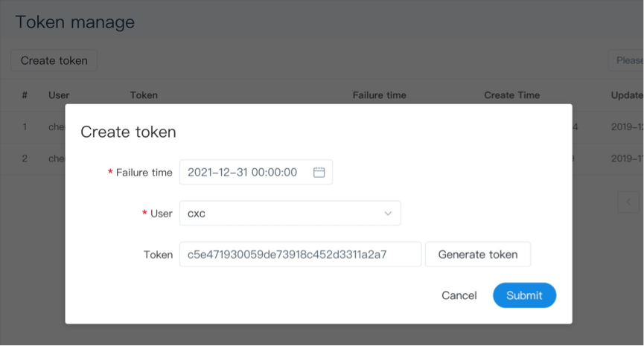Click the Token column header
644x346 pixels.
coord(144,95)
